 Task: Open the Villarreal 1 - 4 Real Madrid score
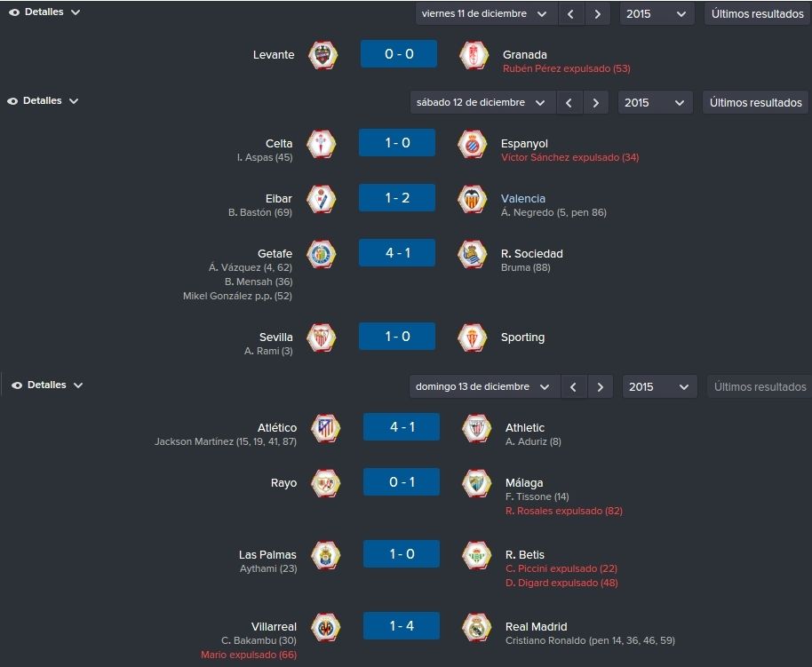click(402, 626)
